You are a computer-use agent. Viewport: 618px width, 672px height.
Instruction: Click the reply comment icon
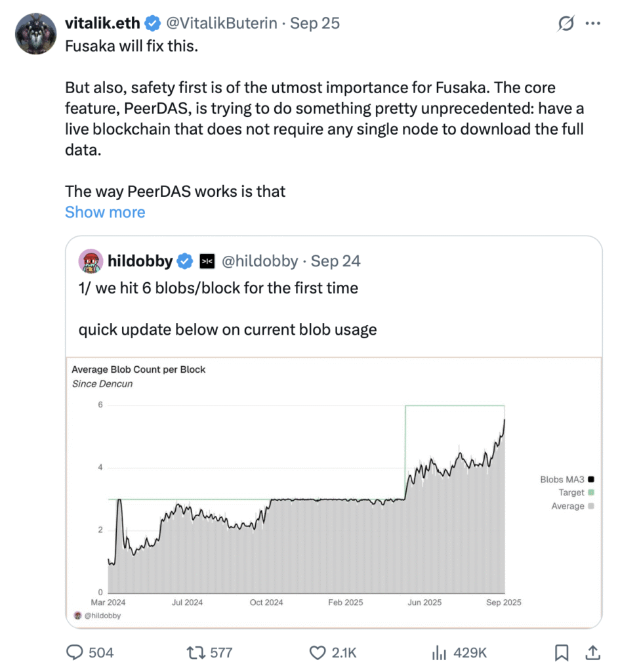[x=75, y=652]
